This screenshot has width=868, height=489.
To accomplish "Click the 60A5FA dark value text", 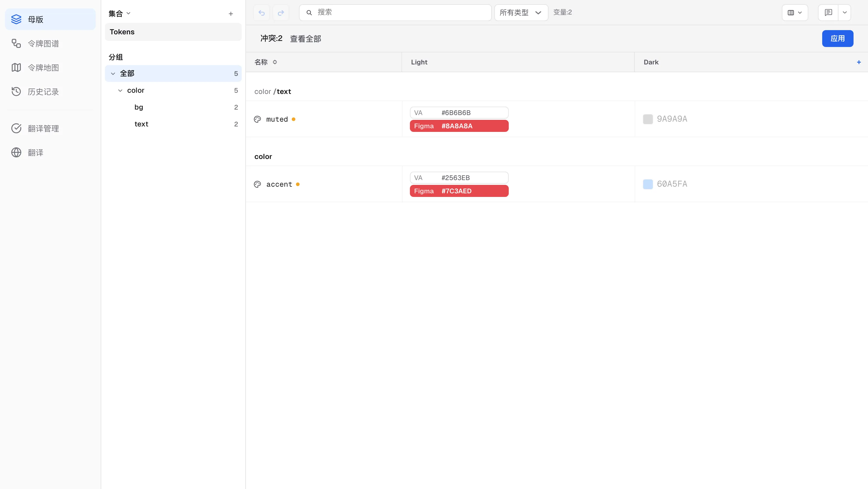I will pos(672,184).
